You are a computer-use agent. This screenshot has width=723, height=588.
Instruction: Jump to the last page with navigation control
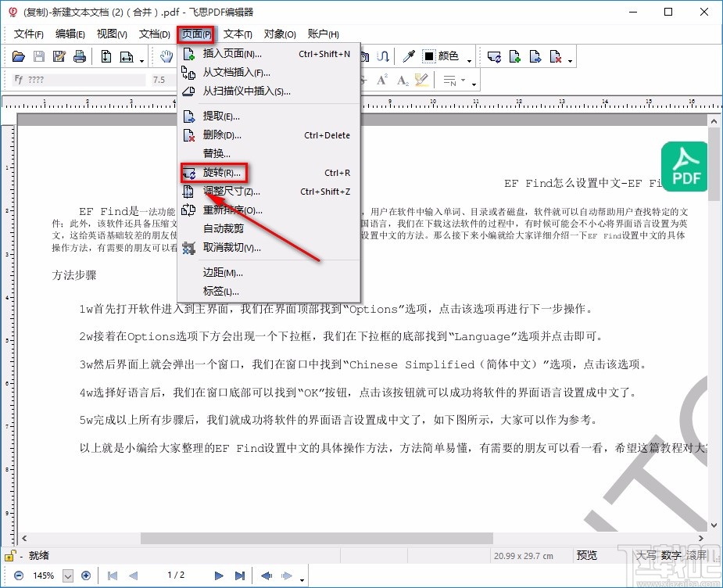pos(242,575)
